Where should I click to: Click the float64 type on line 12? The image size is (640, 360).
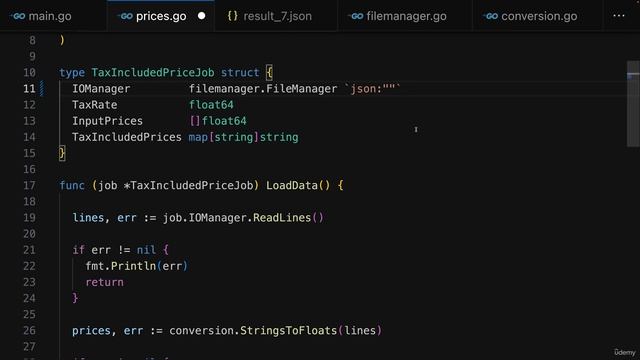(211, 105)
